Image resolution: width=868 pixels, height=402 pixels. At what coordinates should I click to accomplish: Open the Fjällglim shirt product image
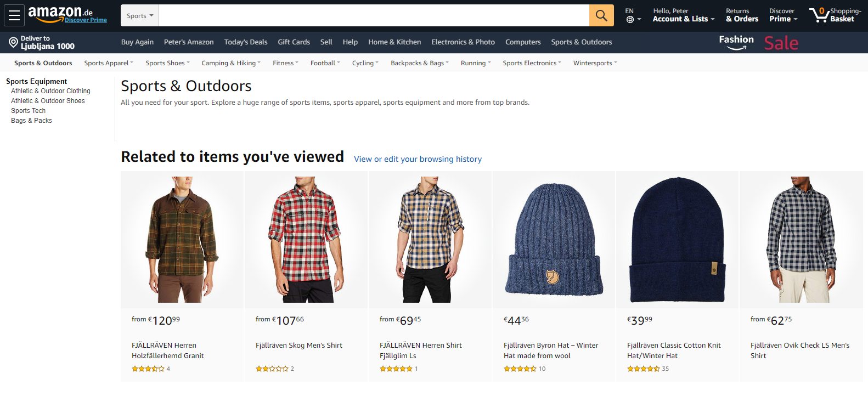pyautogui.click(x=430, y=240)
